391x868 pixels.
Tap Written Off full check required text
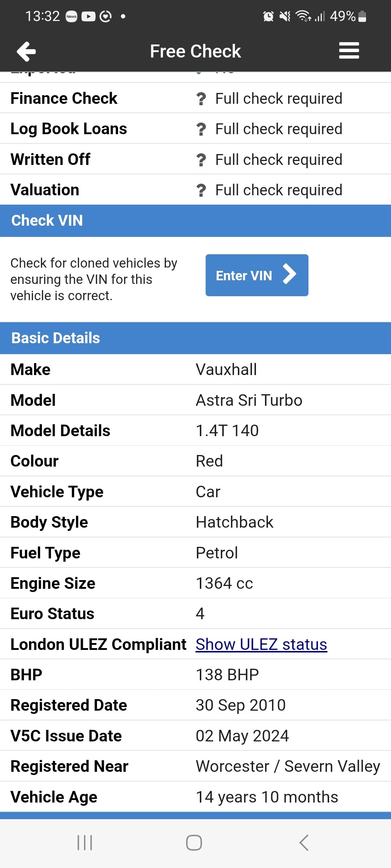click(279, 160)
